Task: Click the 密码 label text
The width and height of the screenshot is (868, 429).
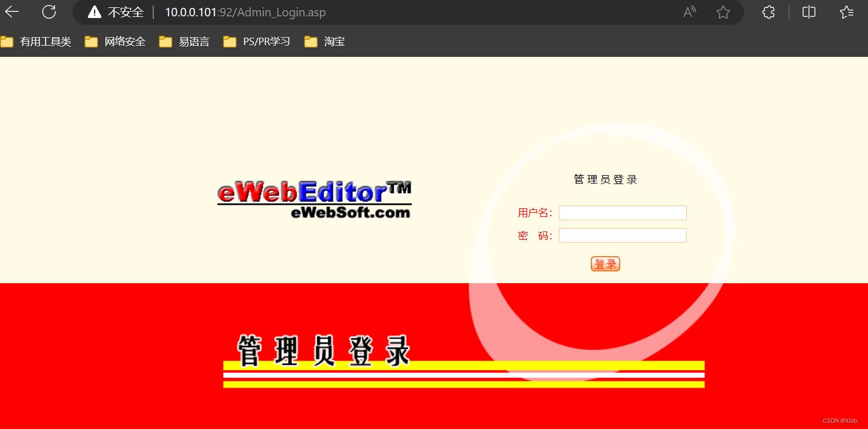Action: click(535, 236)
